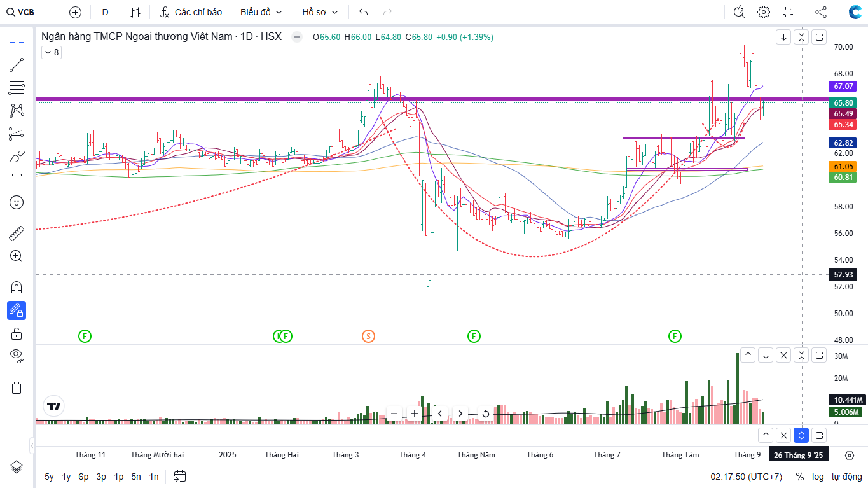868x488 pixels.
Task: Open chart settings gear icon
Action: click(764, 12)
